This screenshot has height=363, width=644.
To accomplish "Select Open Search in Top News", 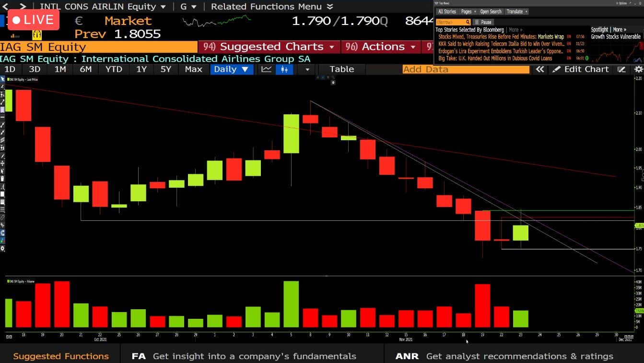I will coord(491,12).
